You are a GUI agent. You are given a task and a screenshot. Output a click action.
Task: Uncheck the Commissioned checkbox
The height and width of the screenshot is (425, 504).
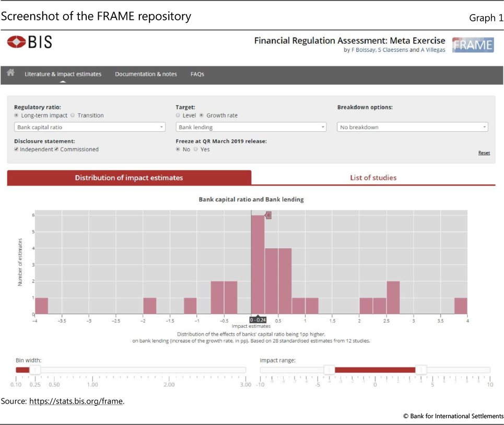tap(57, 150)
